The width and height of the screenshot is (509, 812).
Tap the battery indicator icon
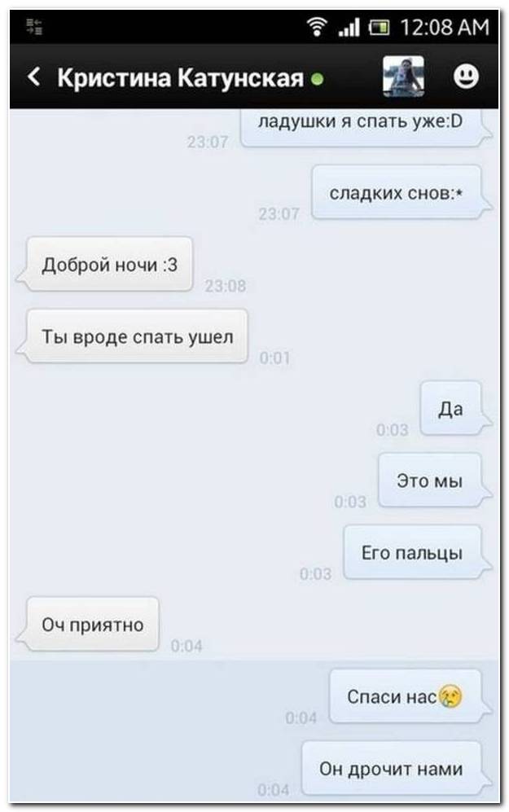[379, 27]
